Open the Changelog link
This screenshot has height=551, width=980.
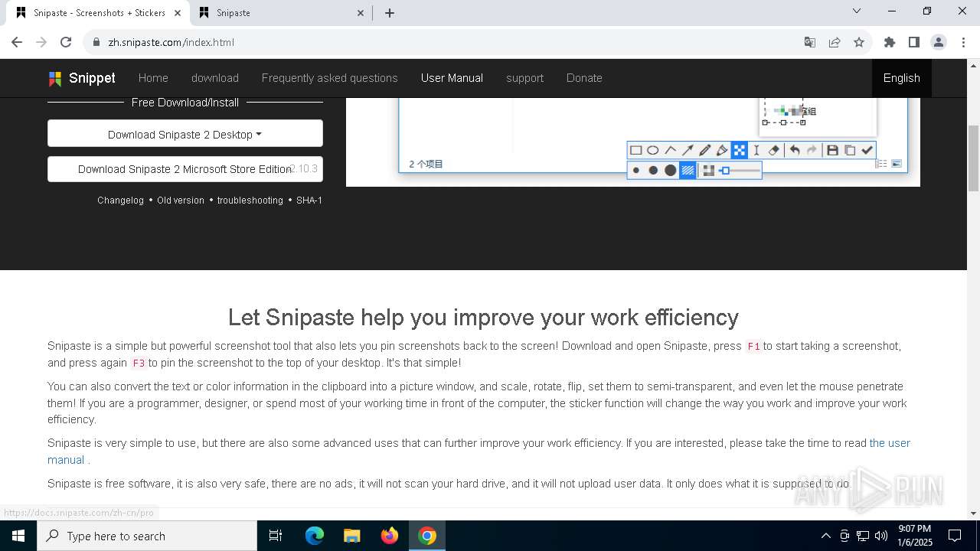pyautogui.click(x=120, y=201)
